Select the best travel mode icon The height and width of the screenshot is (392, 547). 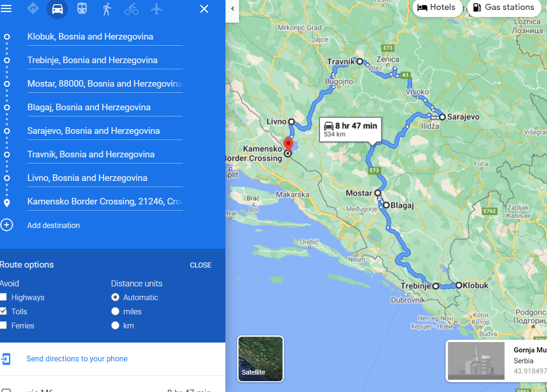tap(33, 8)
